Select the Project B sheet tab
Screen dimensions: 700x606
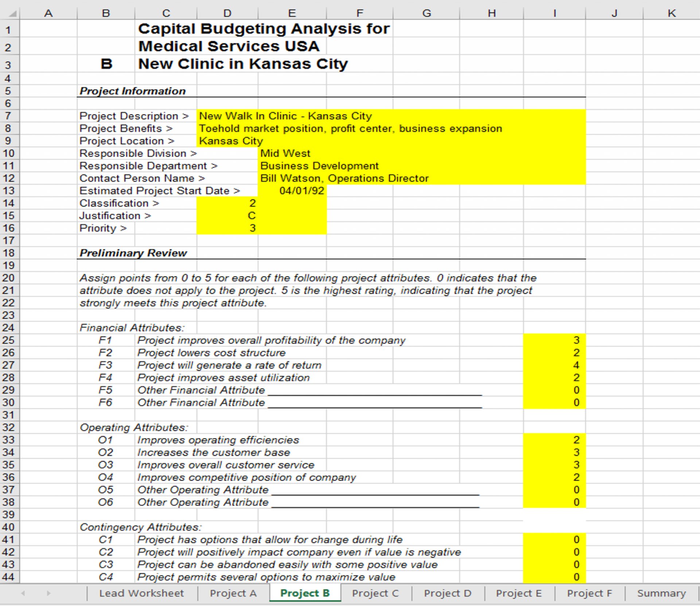[305, 593]
